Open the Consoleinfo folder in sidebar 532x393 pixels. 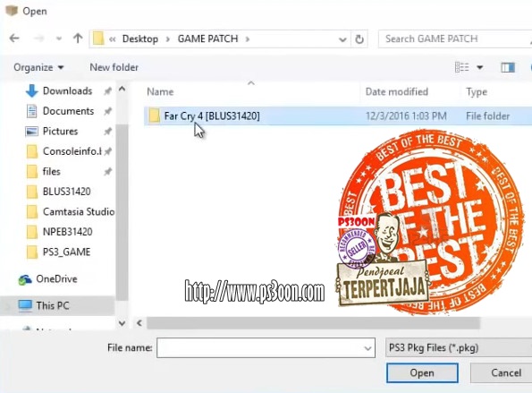click(72, 151)
